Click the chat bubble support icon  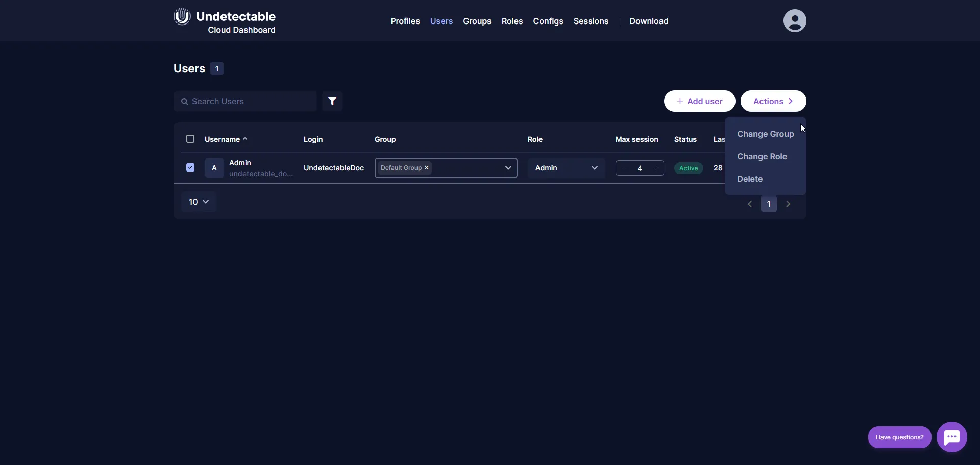pyautogui.click(x=951, y=437)
